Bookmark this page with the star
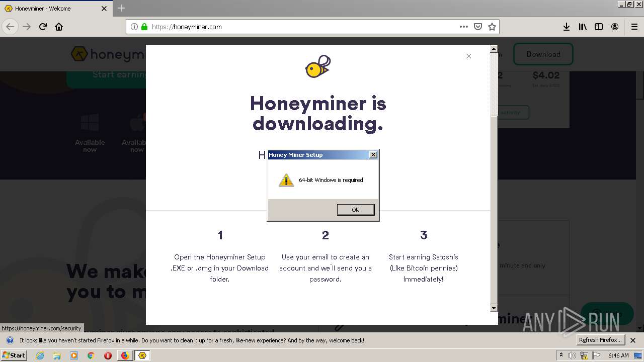The width and height of the screenshot is (644, 362). (x=492, y=27)
